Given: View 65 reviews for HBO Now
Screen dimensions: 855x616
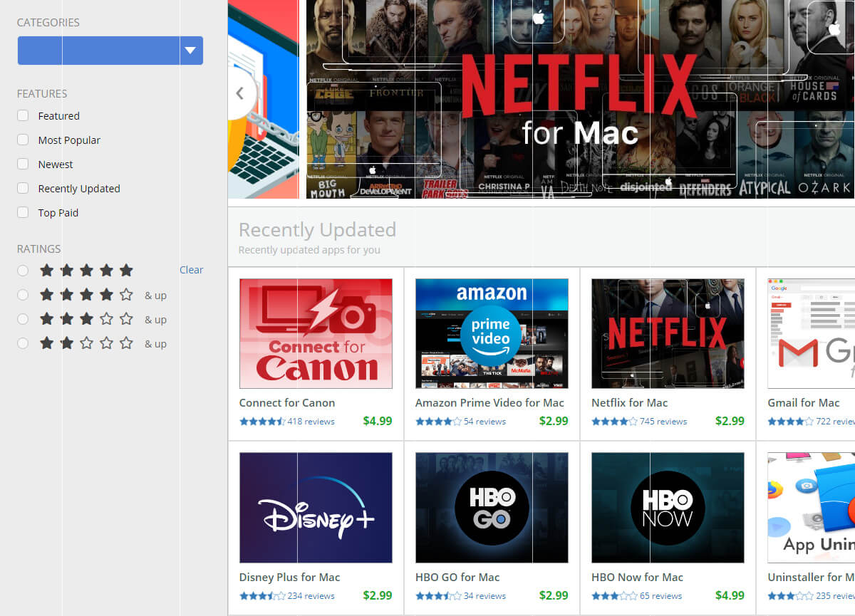Looking at the screenshot, I should coord(660,596).
